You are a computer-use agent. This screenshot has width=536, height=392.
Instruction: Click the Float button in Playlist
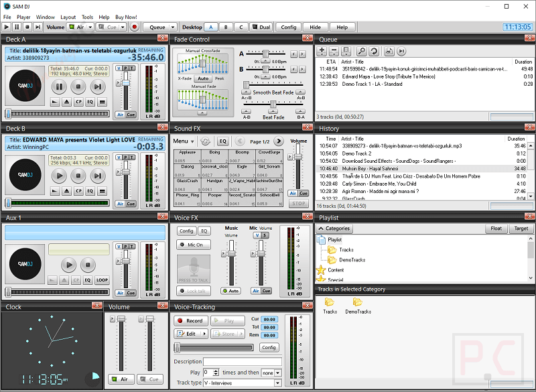(x=496, y=228)
